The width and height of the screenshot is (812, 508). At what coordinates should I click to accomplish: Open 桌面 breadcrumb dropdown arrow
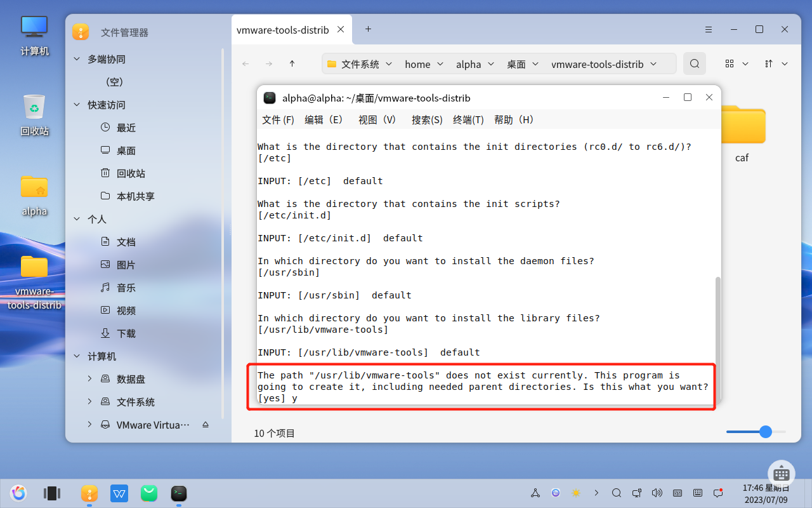point(535,64)
